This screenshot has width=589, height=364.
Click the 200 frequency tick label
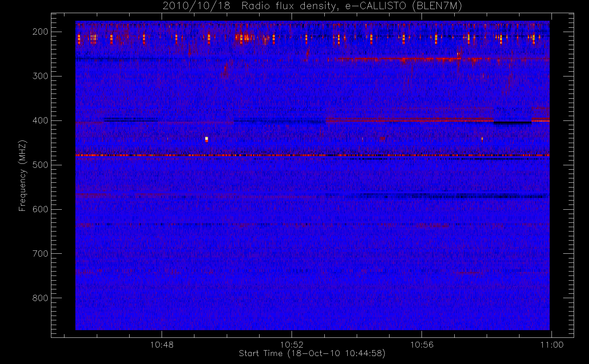[40, 32]
